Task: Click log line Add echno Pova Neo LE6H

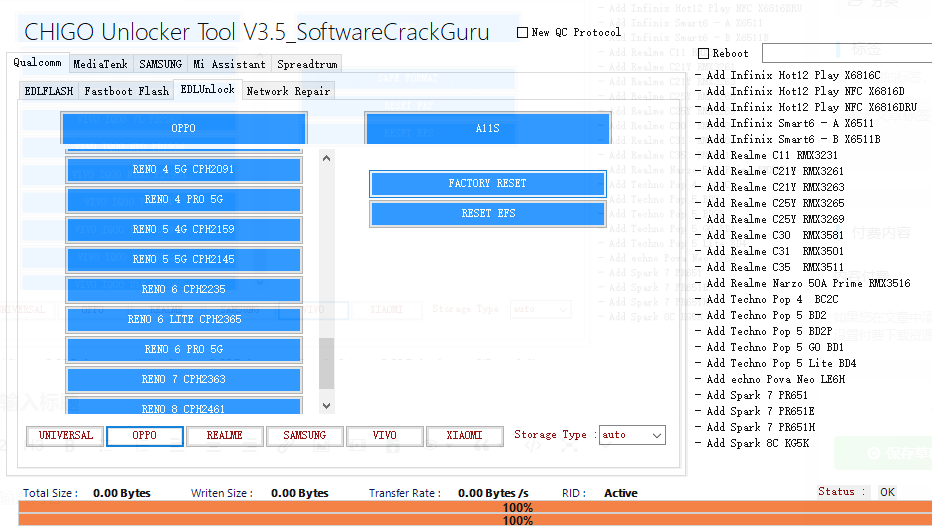Action: tap(770, 379)
